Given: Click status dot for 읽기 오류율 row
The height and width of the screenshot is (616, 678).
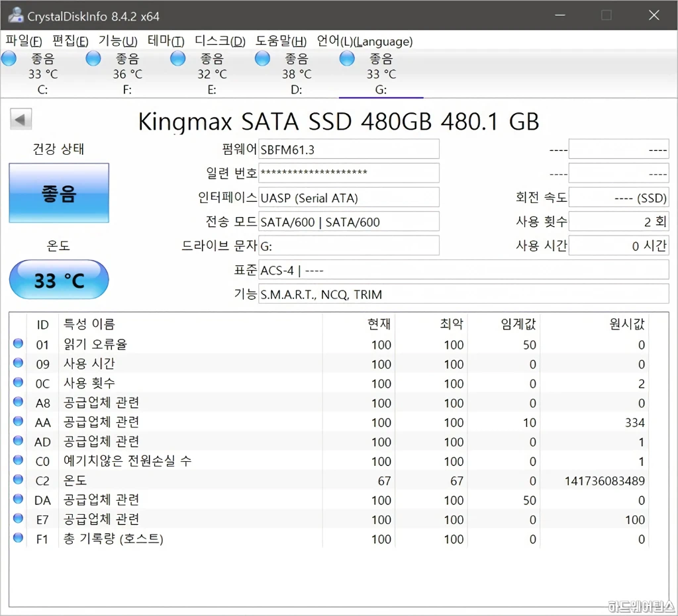Looking at the screenshot, I should [x=18, y=343].
